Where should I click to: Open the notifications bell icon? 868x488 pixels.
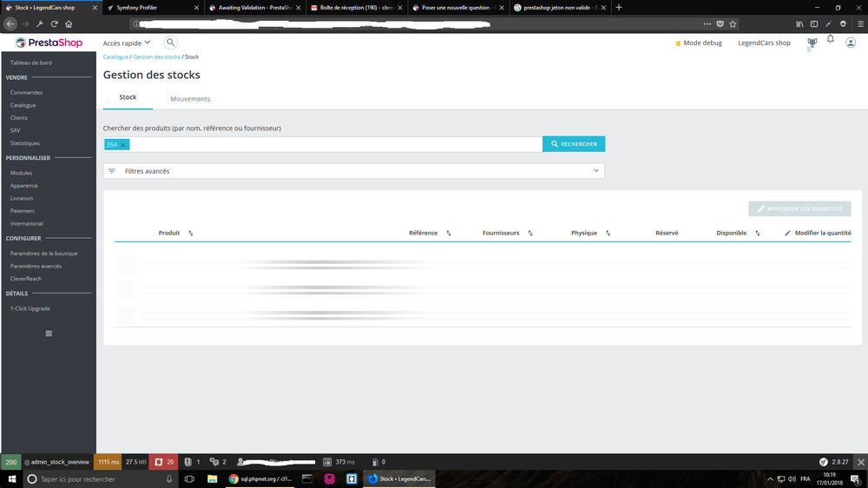pos(831,39)
